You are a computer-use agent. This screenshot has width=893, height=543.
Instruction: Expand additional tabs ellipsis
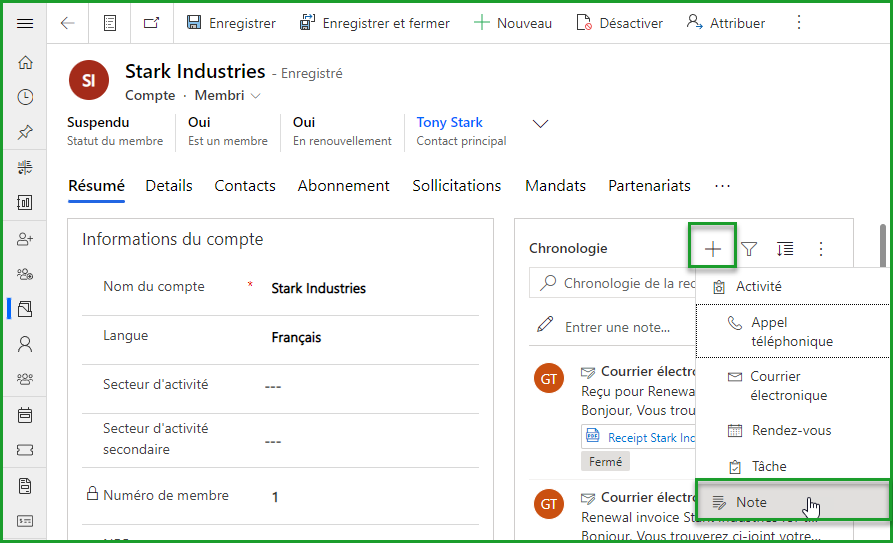[722, 186]
